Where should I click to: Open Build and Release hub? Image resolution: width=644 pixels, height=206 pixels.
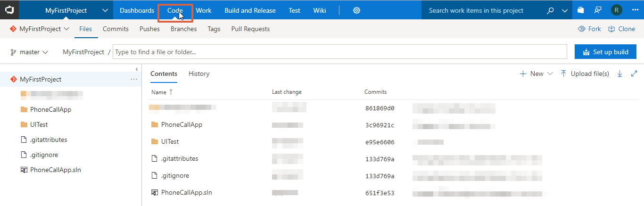250,10
